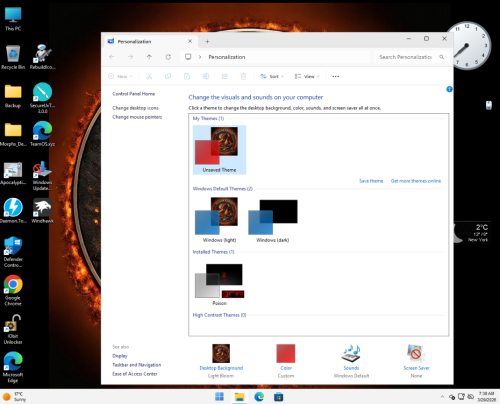Click the Copy toolbar icon
500x404 pixels.
pyautogui.click(x=168, y=76)
